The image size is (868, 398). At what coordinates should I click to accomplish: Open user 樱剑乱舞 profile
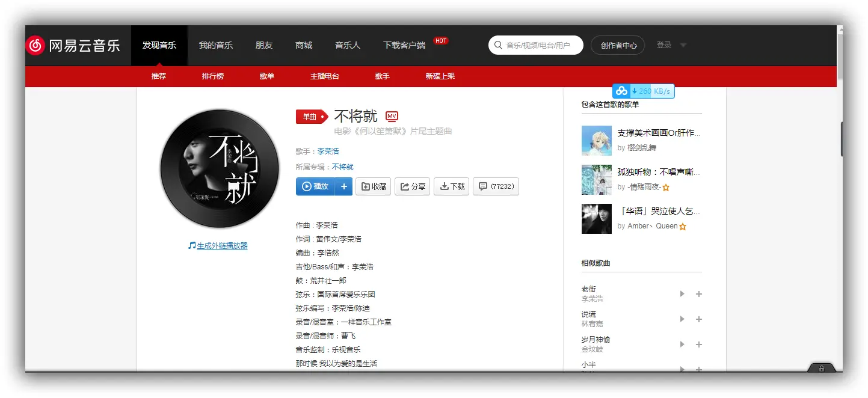pos(642,148)
